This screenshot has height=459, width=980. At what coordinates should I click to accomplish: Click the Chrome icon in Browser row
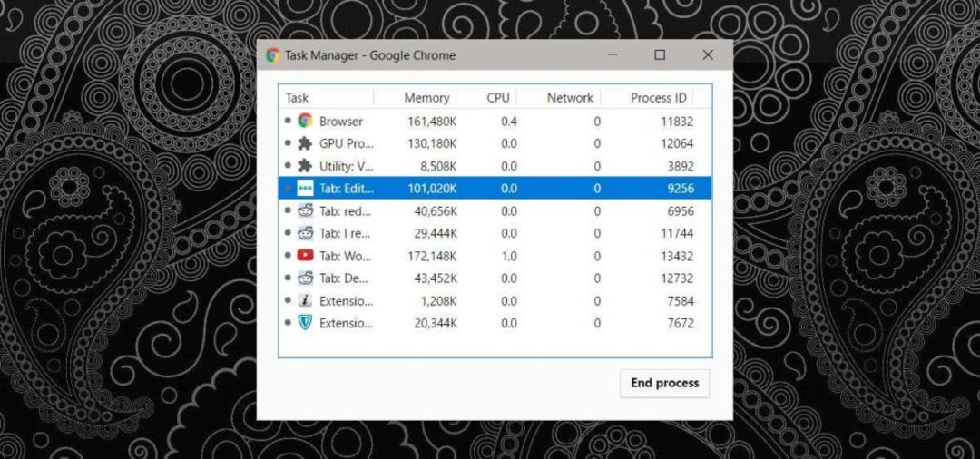coord(305,121)
